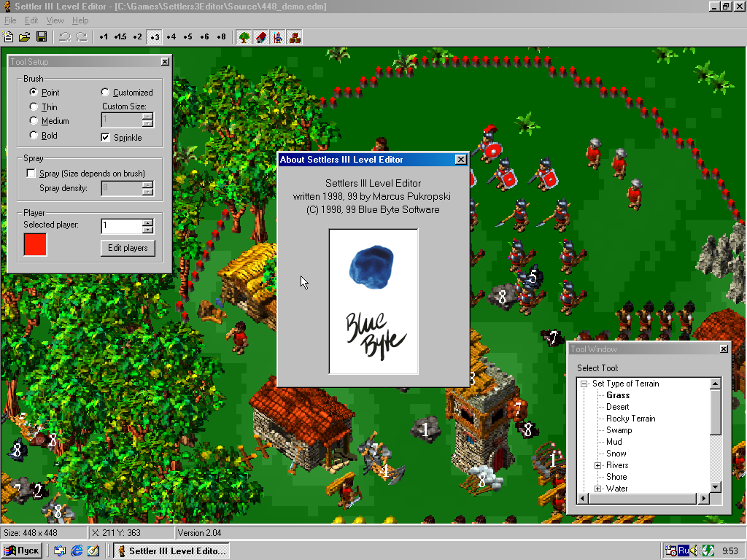Select the Bold brush option
This screenshot has height=560, width=747.
point(34,135)
